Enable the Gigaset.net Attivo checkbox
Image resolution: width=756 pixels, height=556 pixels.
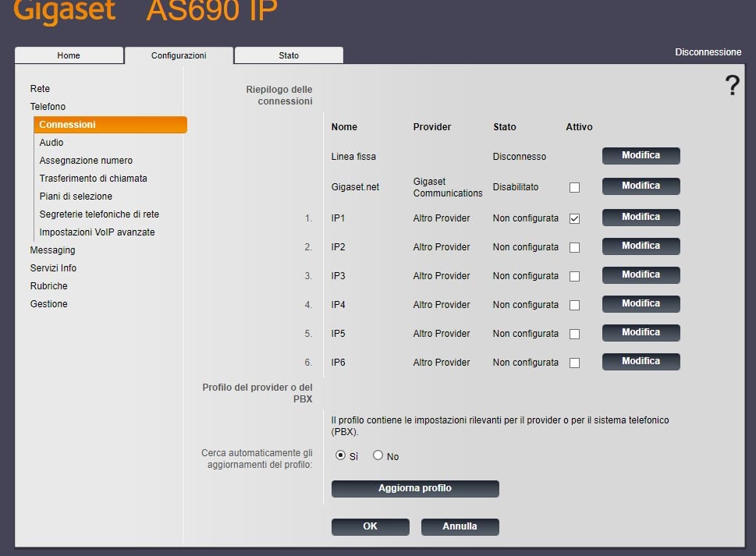point(574,187)
